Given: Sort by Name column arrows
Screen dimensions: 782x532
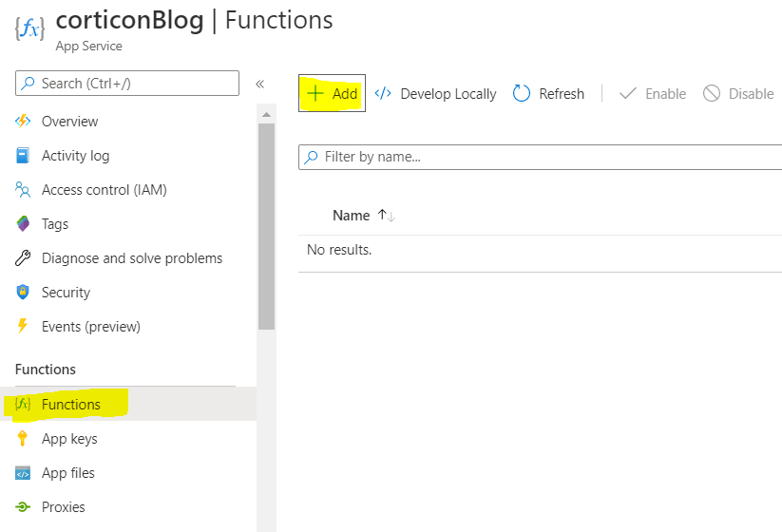Looking at the screenshot, I should [386, 216].
